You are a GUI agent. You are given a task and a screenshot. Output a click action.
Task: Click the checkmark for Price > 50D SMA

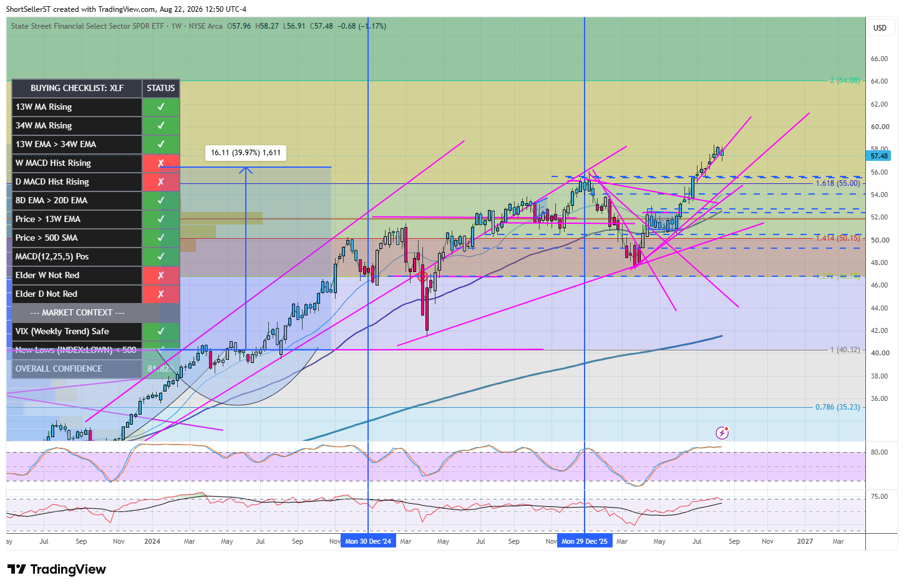161,238
